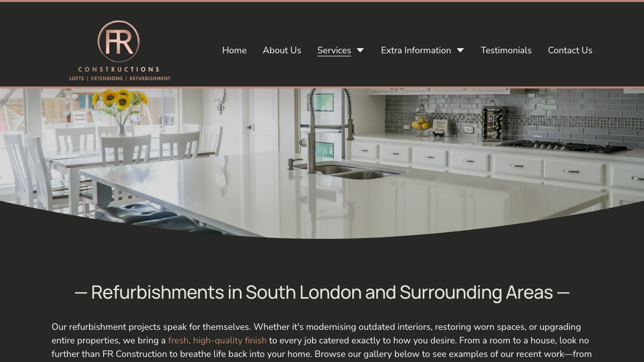The height and width of the screenshot is (362, 644).
Task: Open the Services menu item
Action: click(334, 50)
